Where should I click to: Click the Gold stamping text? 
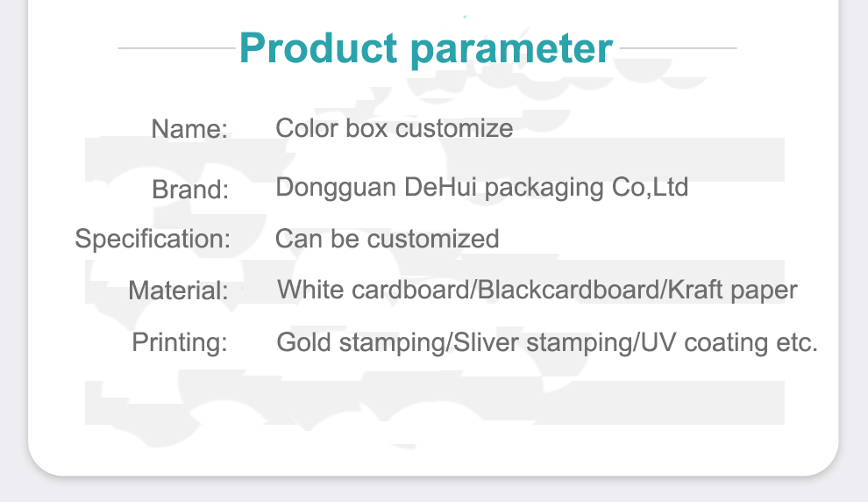click(360, 342)
